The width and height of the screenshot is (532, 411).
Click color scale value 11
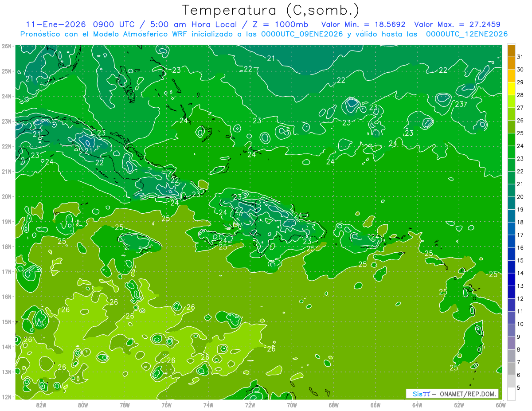[x=520, y=311]
